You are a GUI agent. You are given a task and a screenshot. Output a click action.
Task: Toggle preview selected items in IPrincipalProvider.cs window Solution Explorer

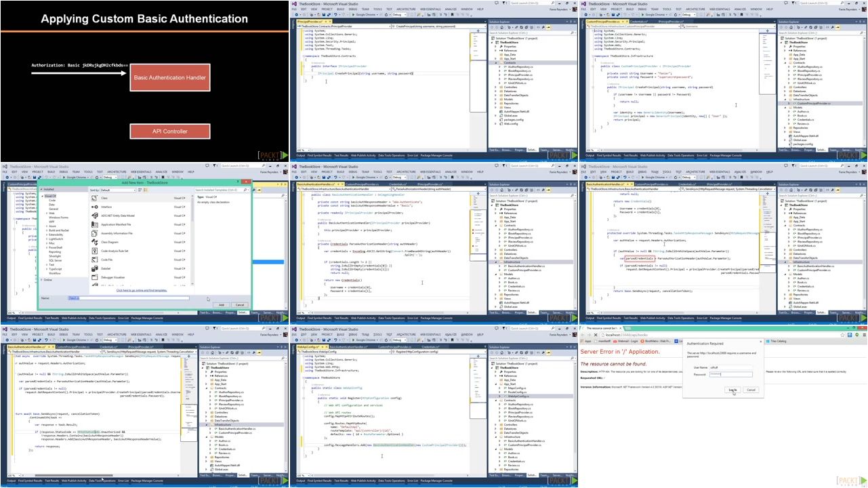click(x=549, y=27)
